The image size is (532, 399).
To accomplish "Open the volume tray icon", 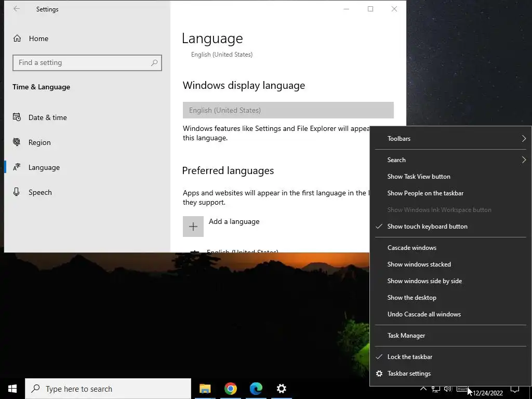I will (448, 389).
